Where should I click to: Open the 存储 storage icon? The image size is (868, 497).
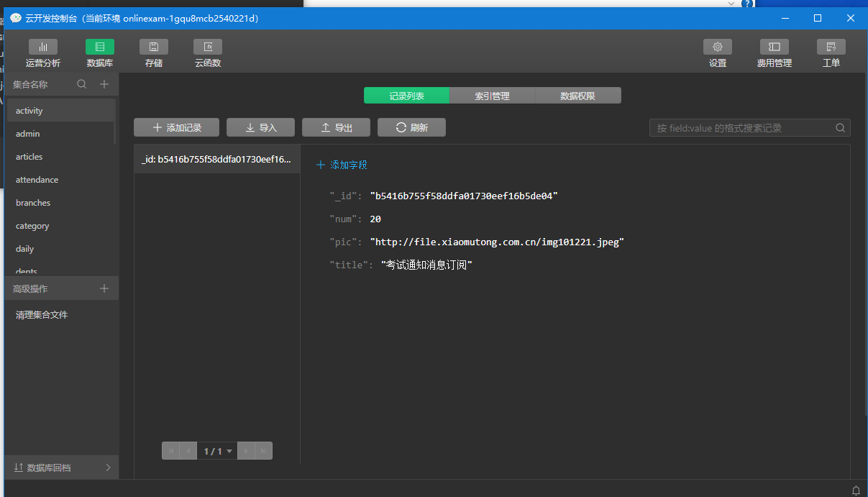point(154,47)
